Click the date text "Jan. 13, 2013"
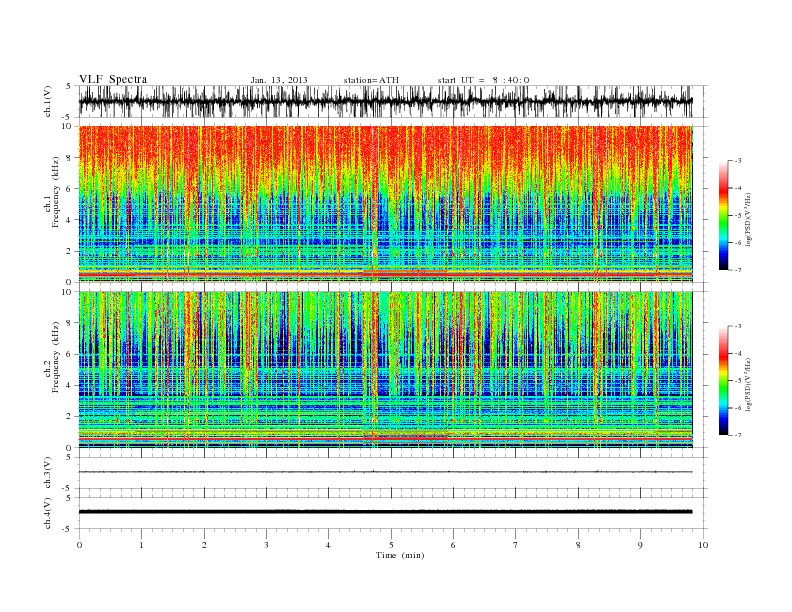The image size is (792, 612). pyautogui.click(x=279, y=80)
